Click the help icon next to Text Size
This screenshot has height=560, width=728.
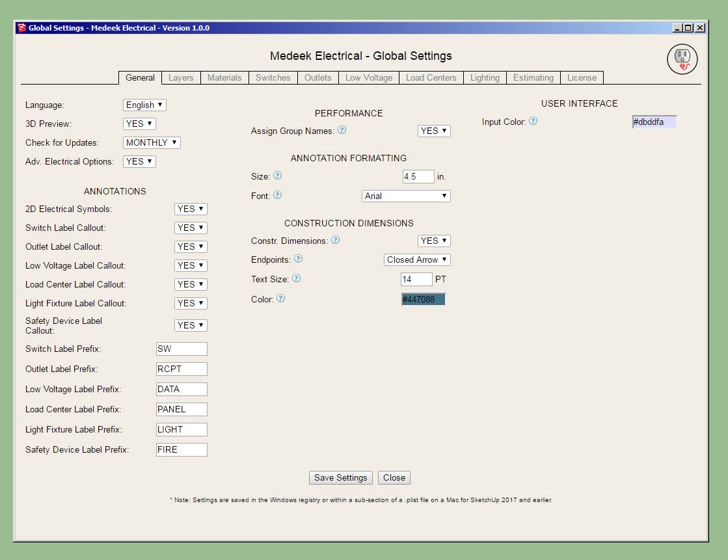tap(296, 278)
